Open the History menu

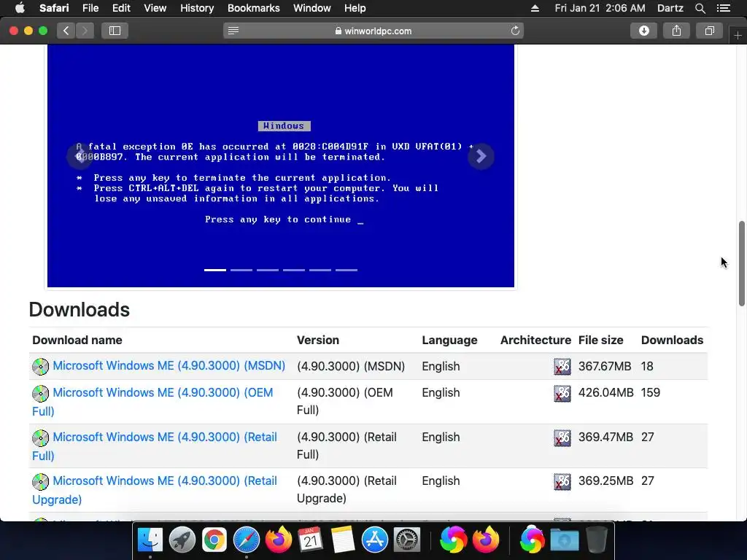click(x=197, y=8)
